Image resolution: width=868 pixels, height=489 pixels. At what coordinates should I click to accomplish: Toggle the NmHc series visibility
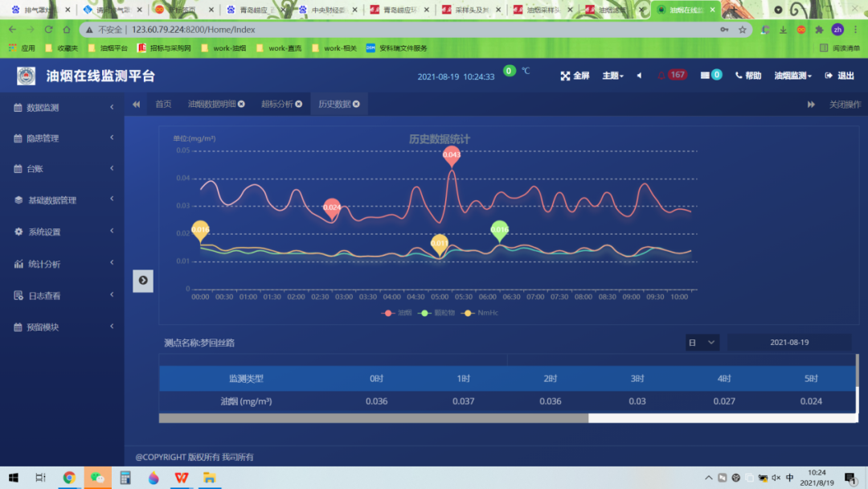pos(478,314)
